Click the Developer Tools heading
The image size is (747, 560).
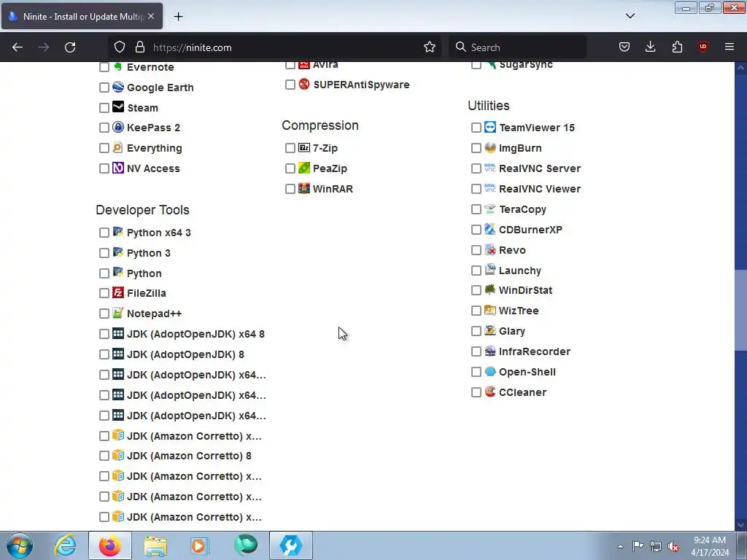point(142,209)
